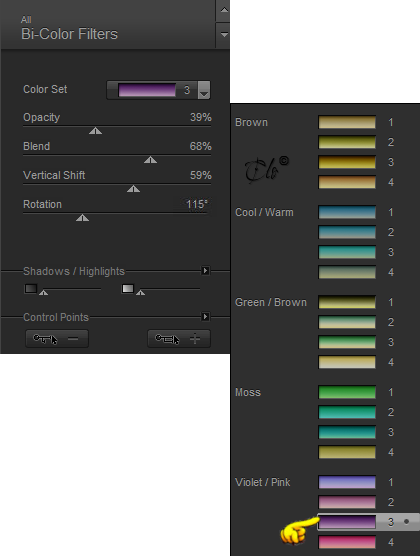This screenshot has width=420, height=556.
Task: Click the remove control point button
Action: click(57, 339)
